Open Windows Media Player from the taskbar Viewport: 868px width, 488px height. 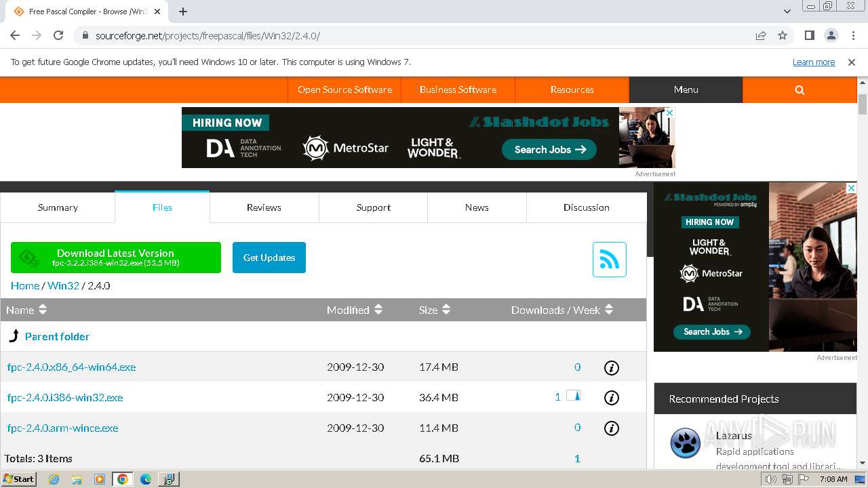click(x=99, y=479)
